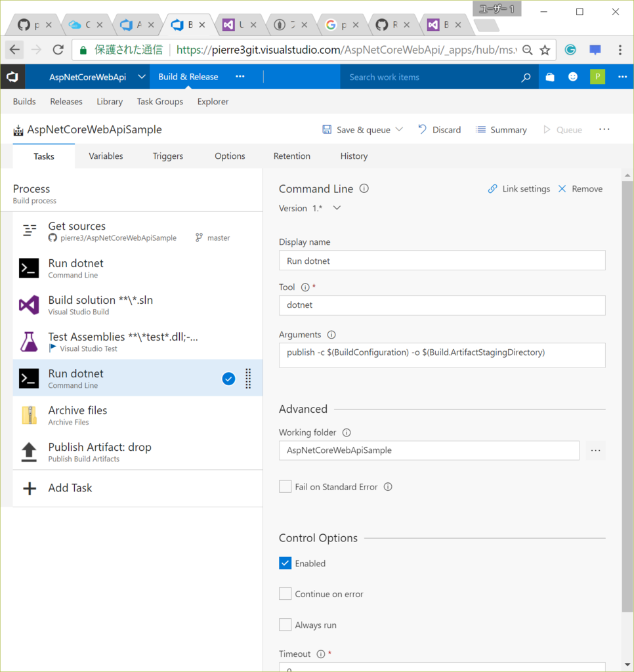634x672 pixels.
Task: Click the ellipsis next to Build & Release
Action: point(240,77)
